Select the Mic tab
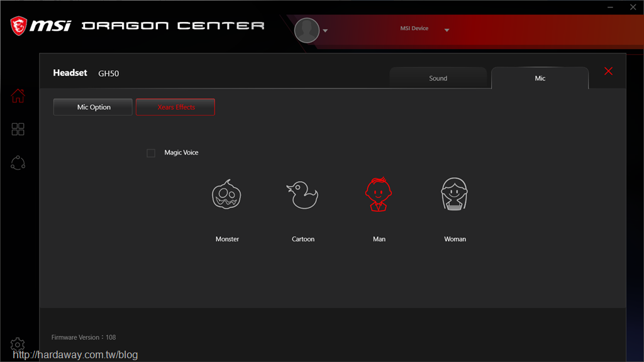This screenshot has width=644, height=362. click(540, 78)
